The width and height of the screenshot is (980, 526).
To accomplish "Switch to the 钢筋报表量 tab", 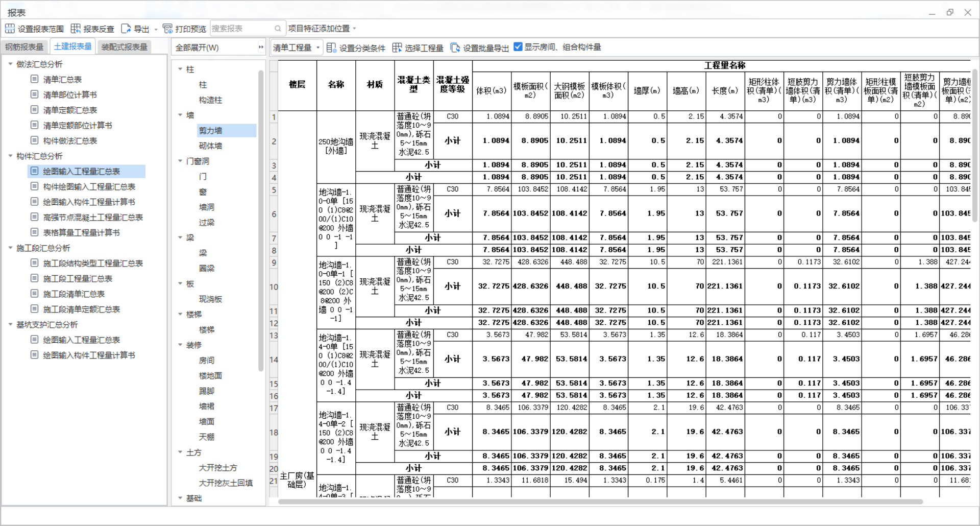I will pos(24,47).
